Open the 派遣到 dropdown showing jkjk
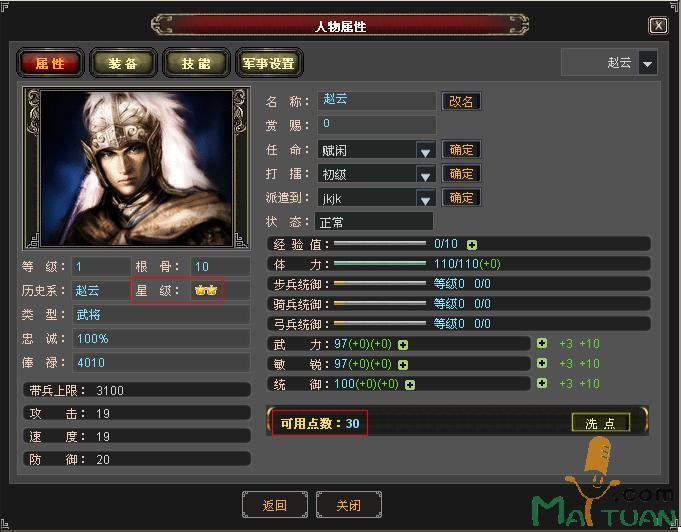 point(425,199)
